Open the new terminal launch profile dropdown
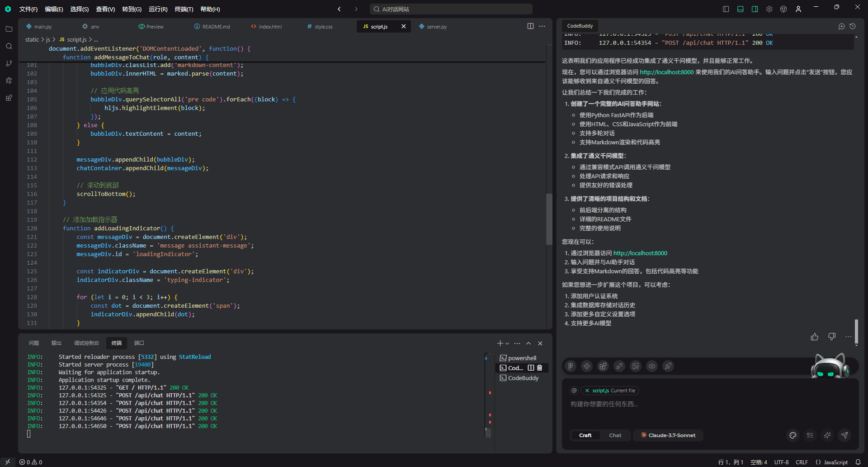 pyautogui.click(x=508, y=343)
